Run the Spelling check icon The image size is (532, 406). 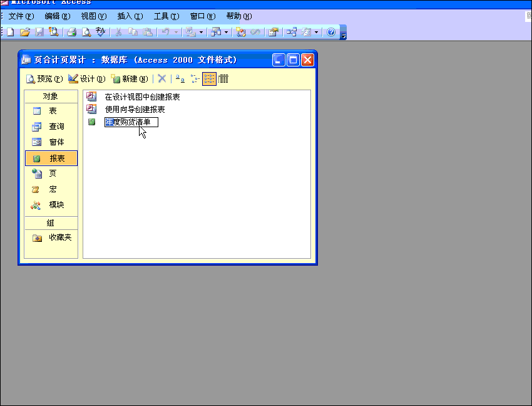(x=100, y=33)
